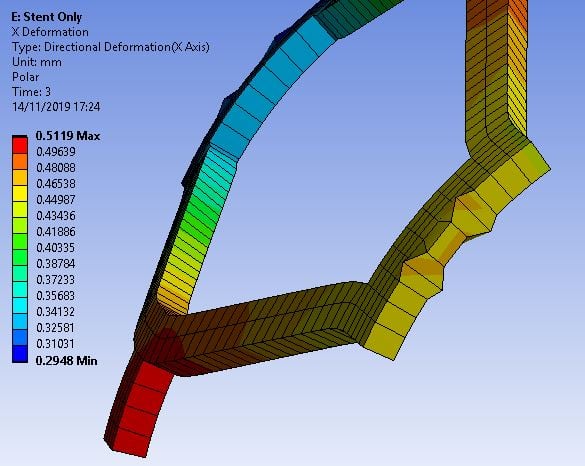Click the red stent strut tip
The image size is (585, 466).
tap(138, 409)
